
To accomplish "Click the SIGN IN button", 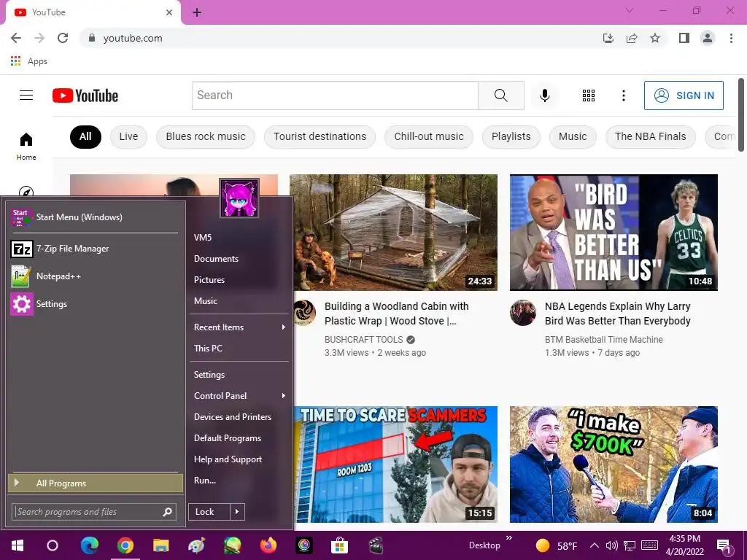I will click(684, 96).
